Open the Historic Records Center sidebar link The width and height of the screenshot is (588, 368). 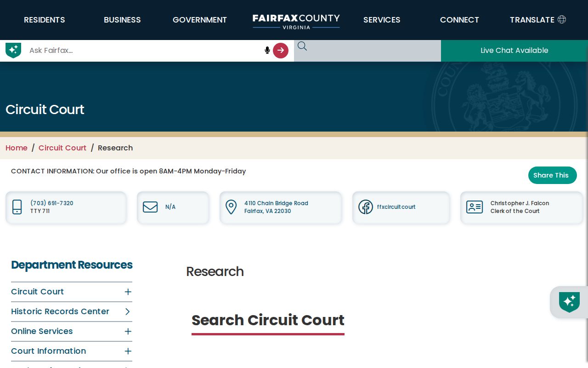click(60, 311)
